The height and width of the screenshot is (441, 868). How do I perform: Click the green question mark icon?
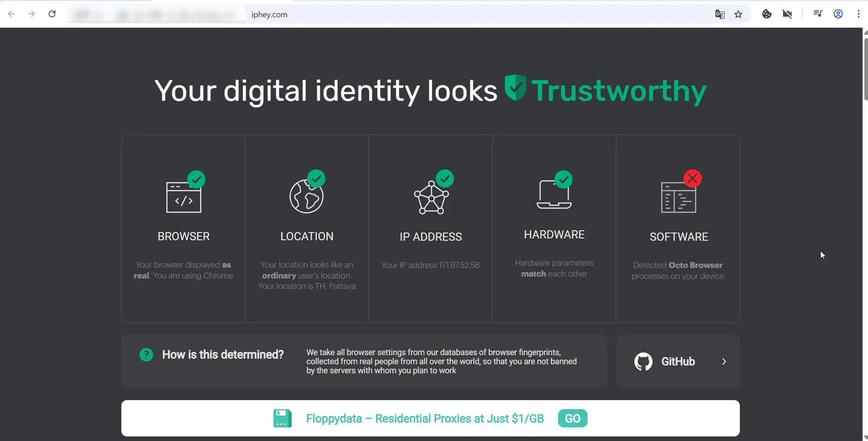tap(146, 355)
